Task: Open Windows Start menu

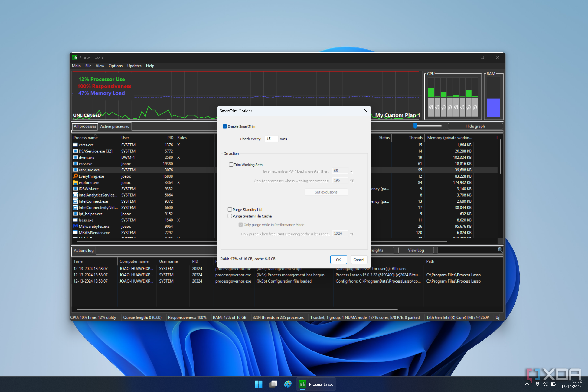Action: tap(259, 384)
